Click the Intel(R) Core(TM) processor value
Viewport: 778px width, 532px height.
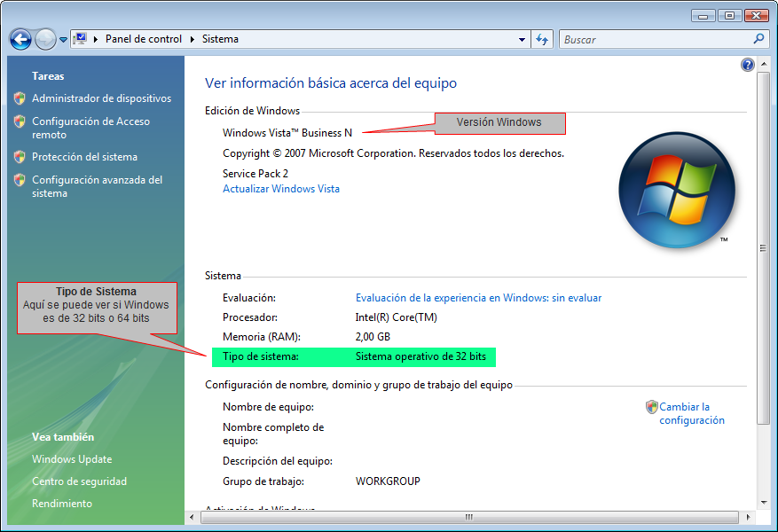396,317
